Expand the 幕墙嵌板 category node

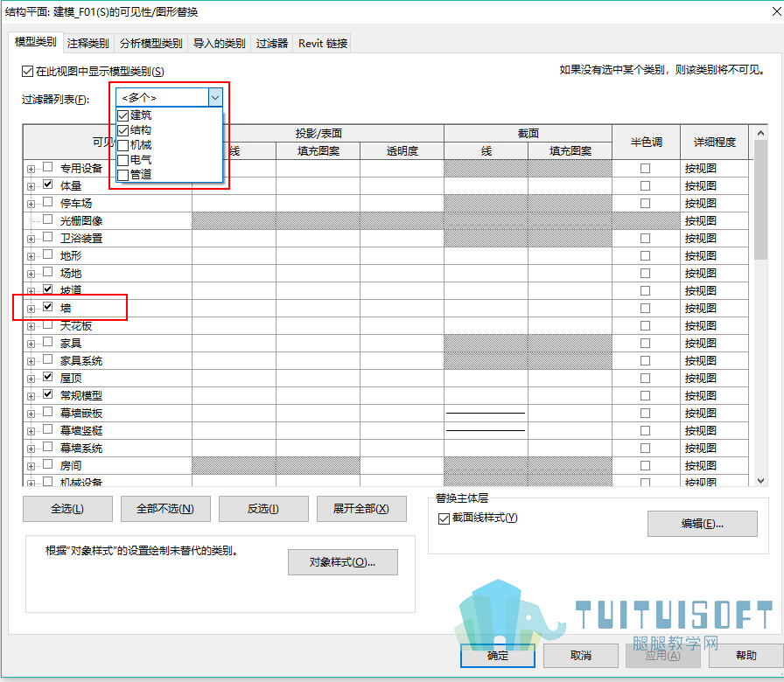pos(31,414)
